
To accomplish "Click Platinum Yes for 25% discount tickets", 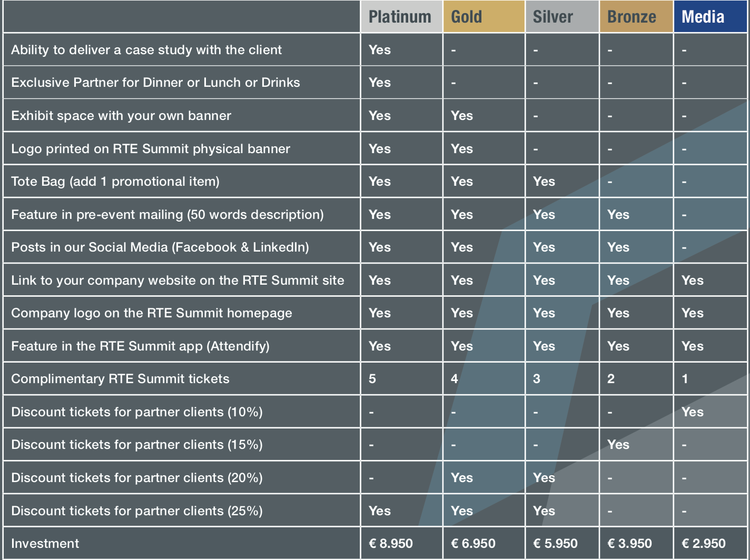I will point(380,511).
